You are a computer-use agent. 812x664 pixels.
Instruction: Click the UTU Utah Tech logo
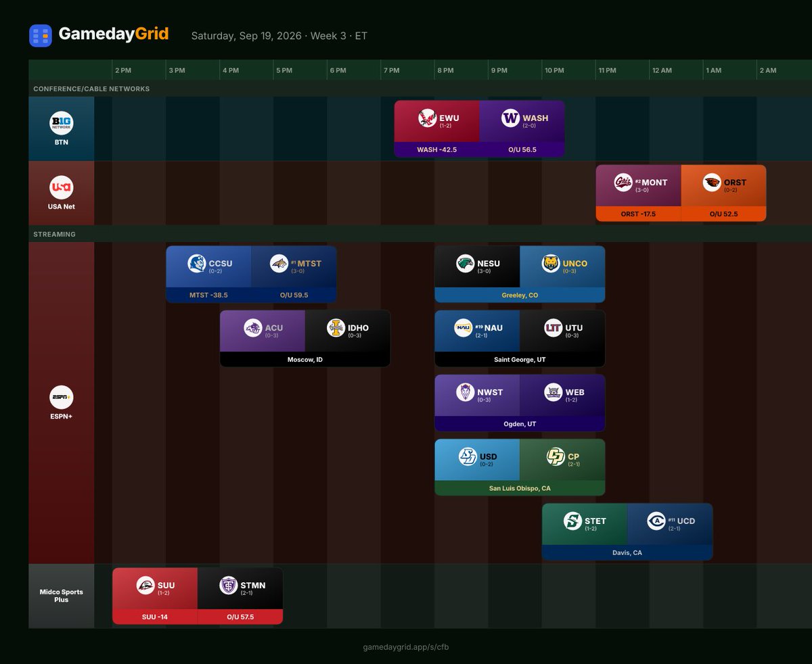point(554,328)
